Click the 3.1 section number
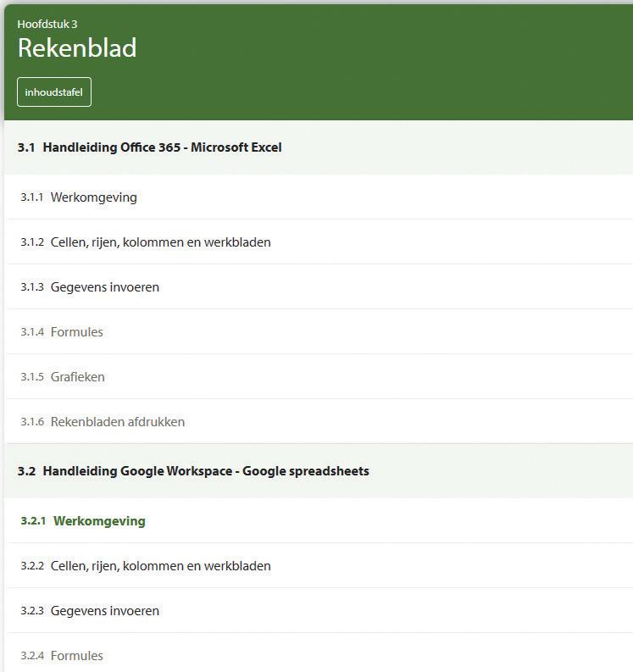This screenshot has height=672, width=633. pos(26,147)
